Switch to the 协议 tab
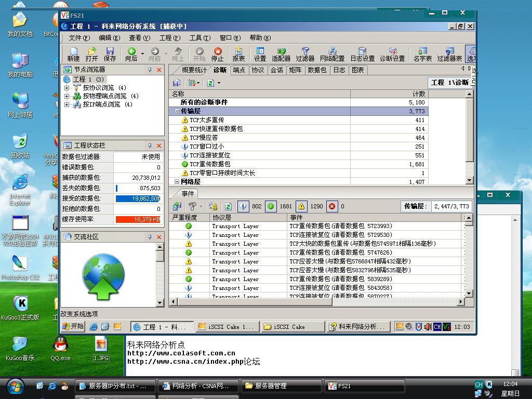The height and width of the screenshot is (399, 532). pyautogui.click(x=258, y=70)
